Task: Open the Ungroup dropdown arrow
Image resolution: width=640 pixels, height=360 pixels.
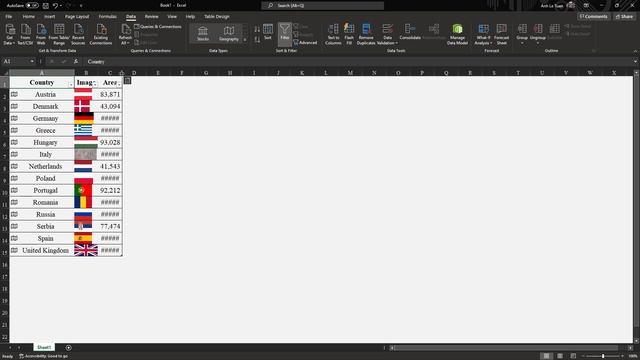Action: [x=538, y=43]
